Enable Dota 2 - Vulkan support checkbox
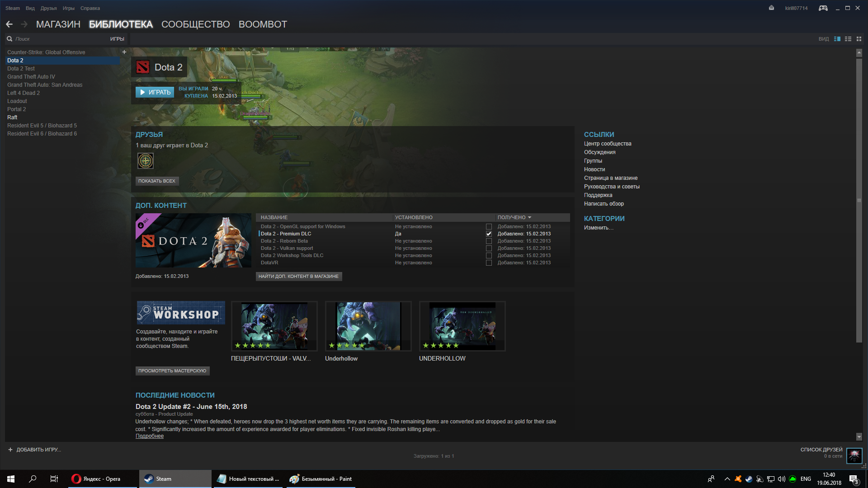Screen dimensions: 868x488 point(489,249)
